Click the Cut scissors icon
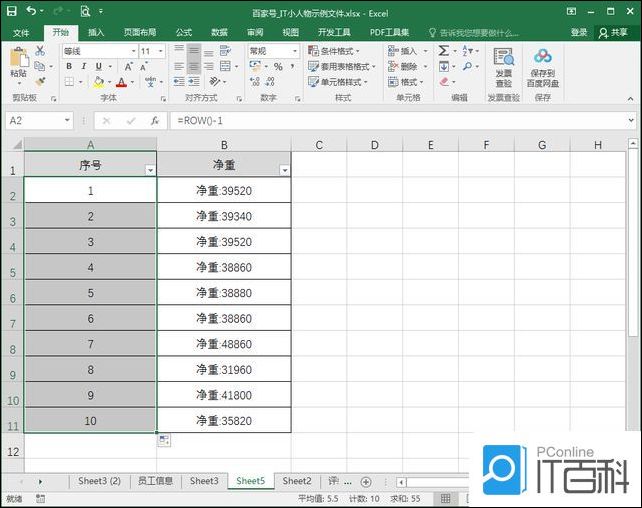Screen dimensions: 642x508 click(40, 50)
